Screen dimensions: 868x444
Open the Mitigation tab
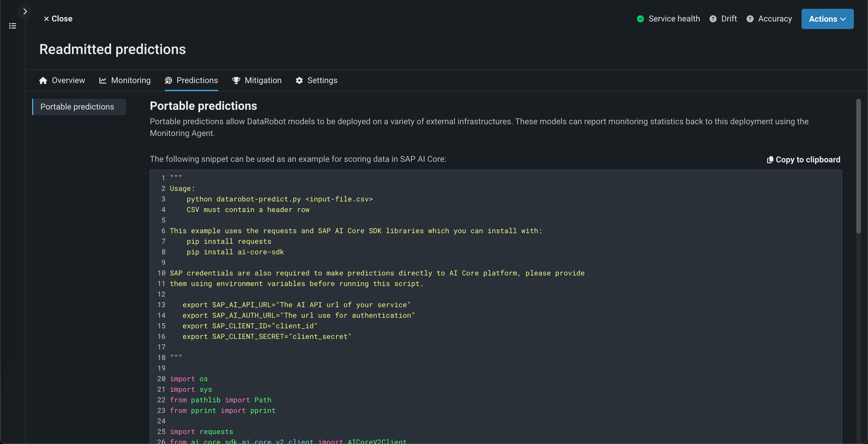[263, 80]
